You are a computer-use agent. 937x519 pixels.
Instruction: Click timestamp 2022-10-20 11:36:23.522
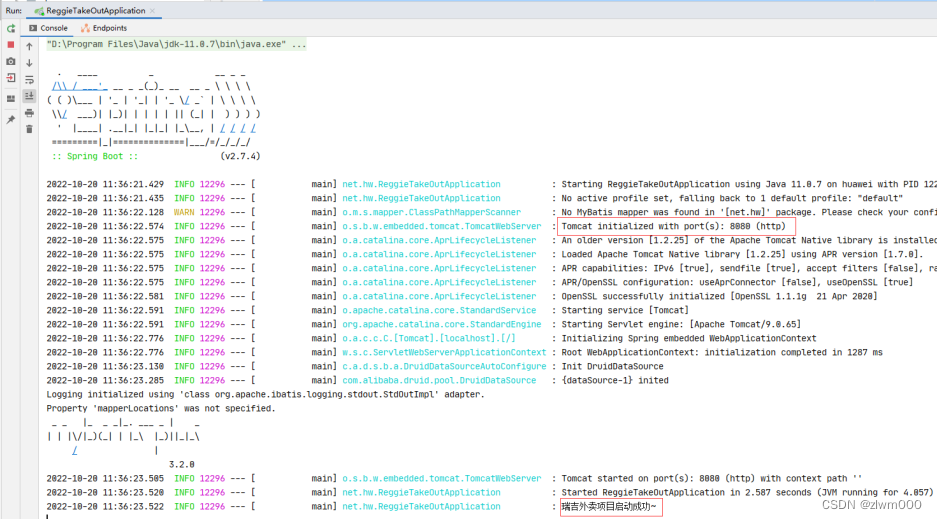pyautogui.click(x=105, y=506)
